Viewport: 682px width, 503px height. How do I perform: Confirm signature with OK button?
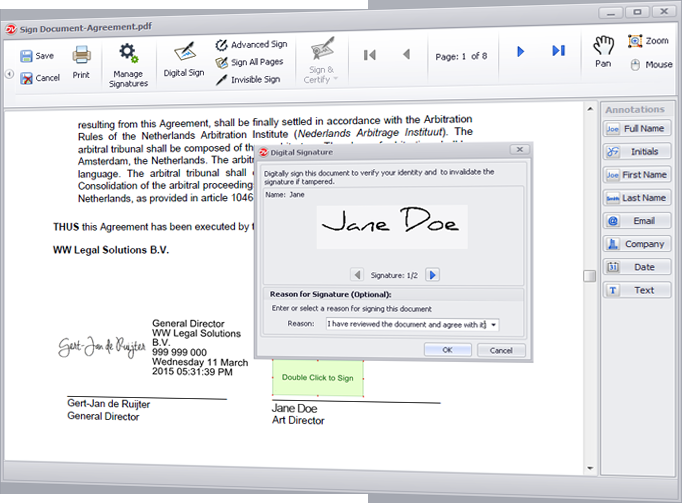point(448,350)
